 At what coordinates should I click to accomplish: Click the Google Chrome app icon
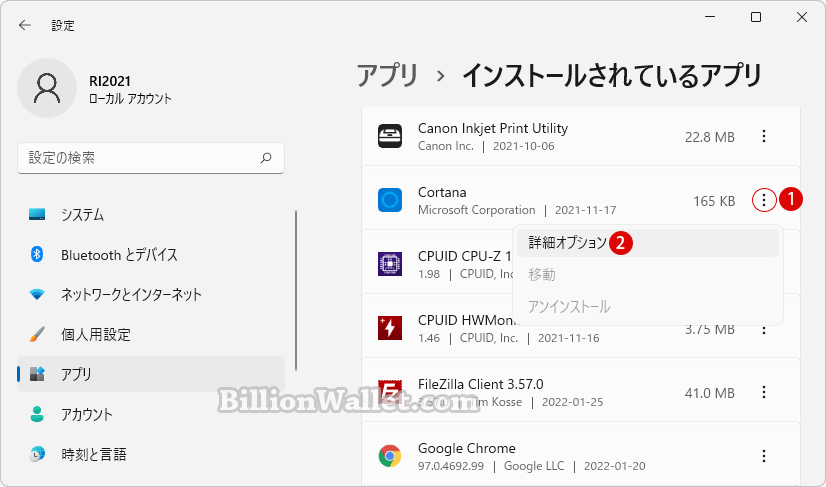point(390,456)
